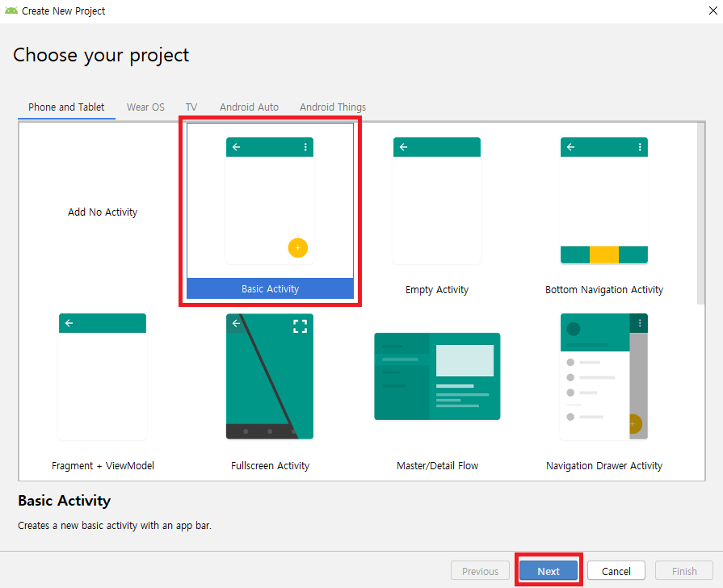Click the Cancel button
This screenshot has width=723, height=588.
click(x=616, y=571)
